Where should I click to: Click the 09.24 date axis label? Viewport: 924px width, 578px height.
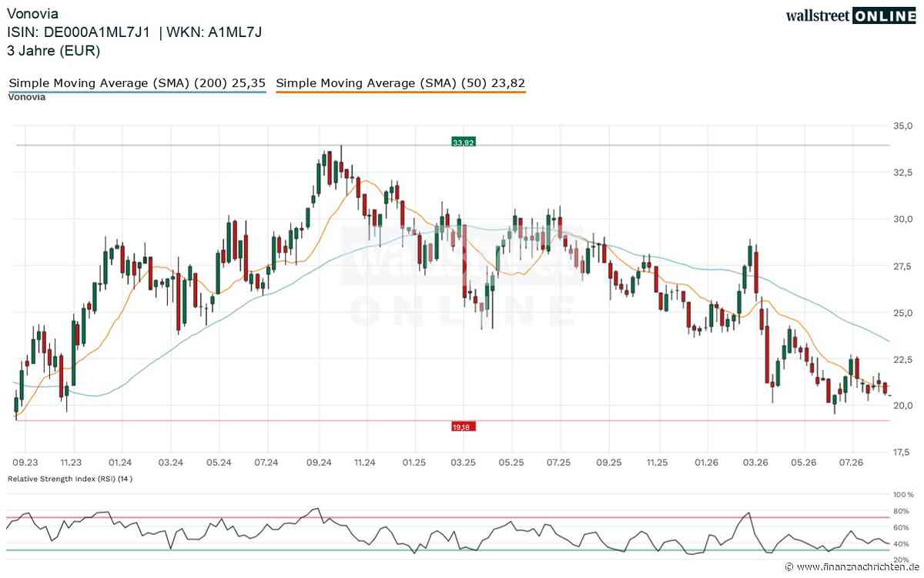318,462
